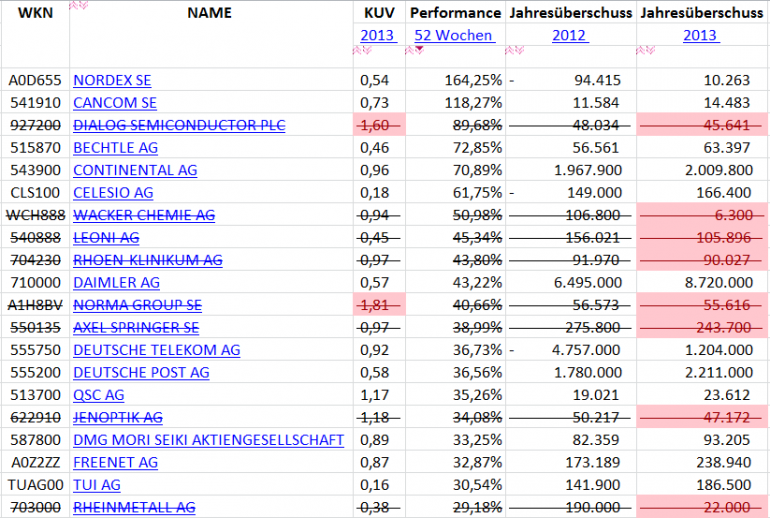Select WKN cell CLS100
770x518 pixels.
point(35,193)
